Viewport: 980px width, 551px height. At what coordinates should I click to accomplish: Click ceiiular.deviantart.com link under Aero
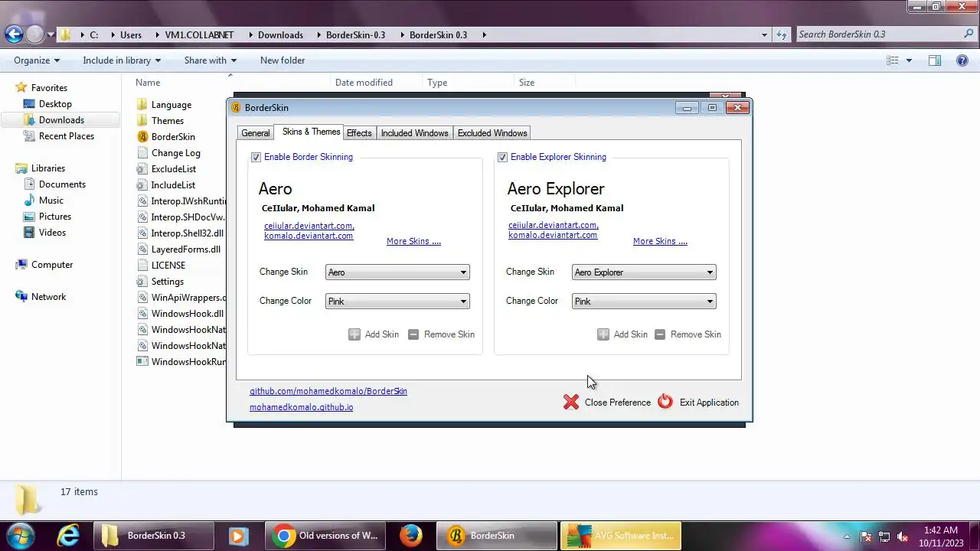tap(309, 226)
